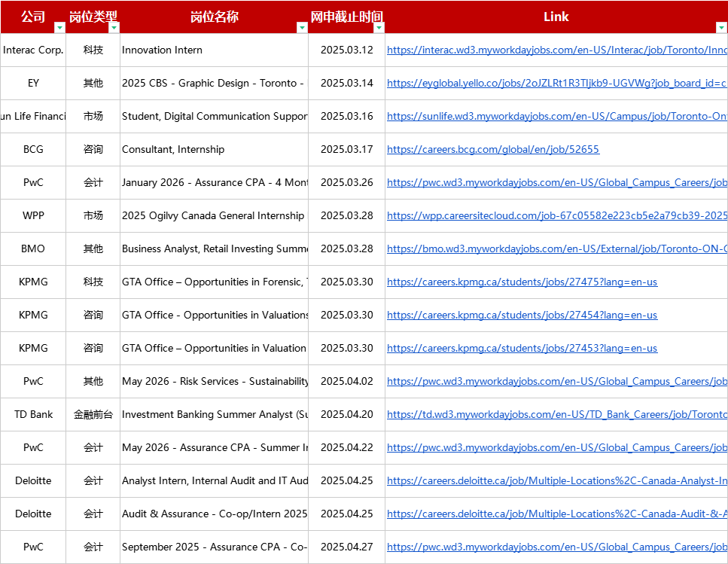The image size is (728, 564).
Task: Select the WPP company cell
Action: tap(33, 215)
